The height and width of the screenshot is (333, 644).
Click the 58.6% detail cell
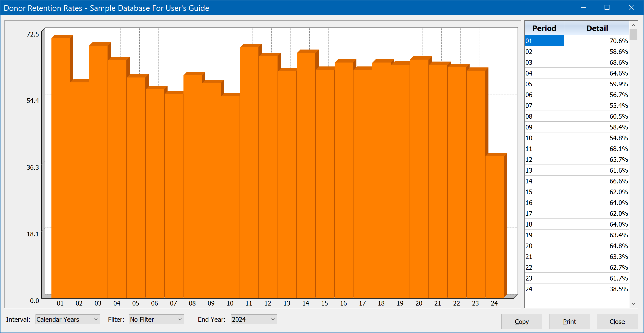pos(597,51)
